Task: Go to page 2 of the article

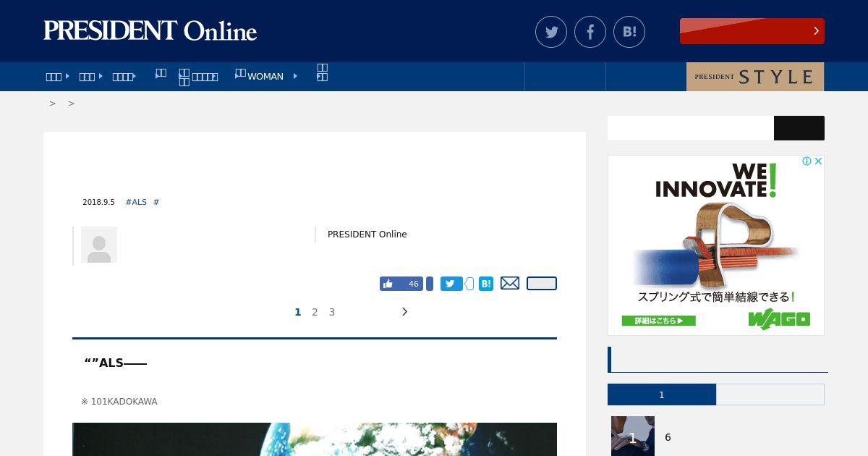Action: (315, 312)
